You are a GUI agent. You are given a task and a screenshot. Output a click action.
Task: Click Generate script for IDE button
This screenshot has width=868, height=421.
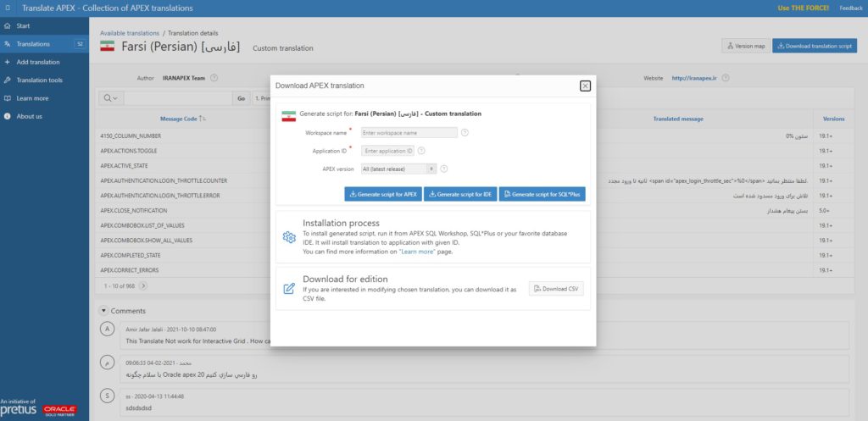coord(460,194)
